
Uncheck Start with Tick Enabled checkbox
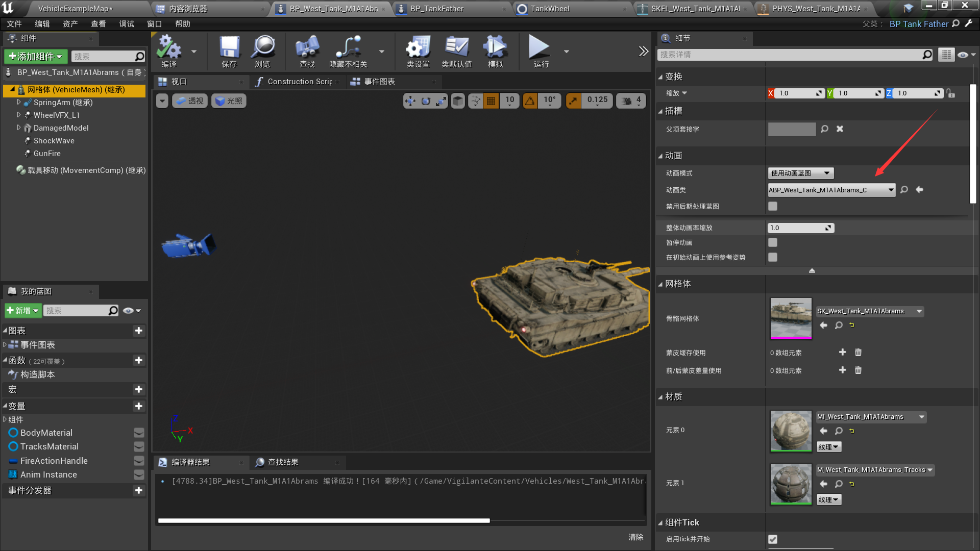coord(773,539)
